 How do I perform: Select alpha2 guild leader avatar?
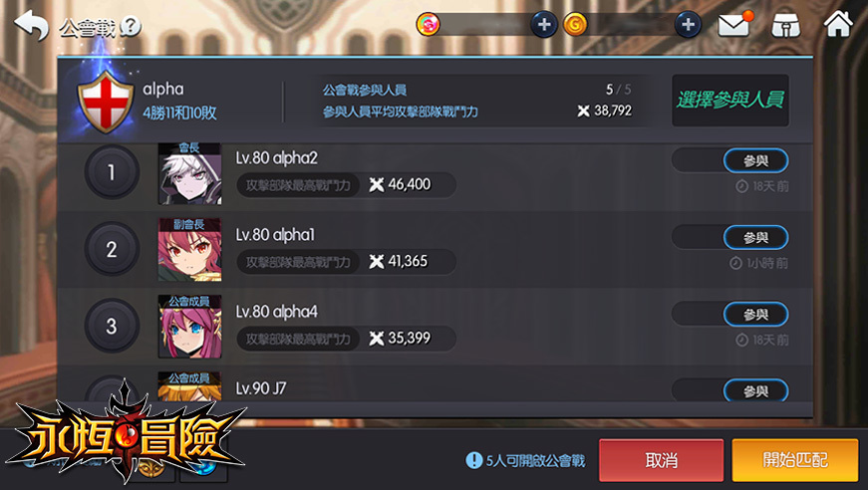(189, 173)
